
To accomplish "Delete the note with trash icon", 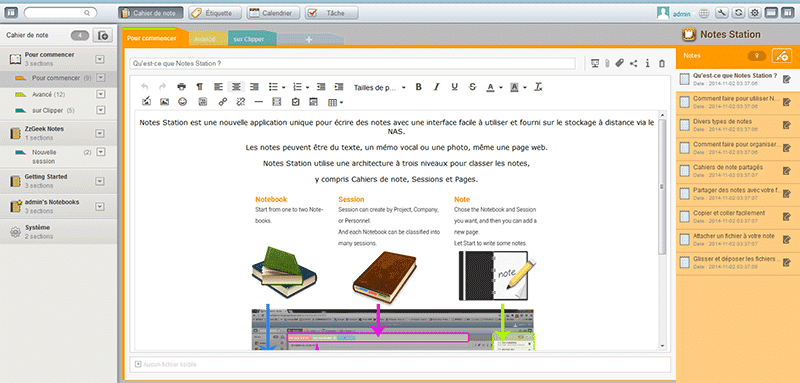I will pyautogui.click(x=662, y=63).
